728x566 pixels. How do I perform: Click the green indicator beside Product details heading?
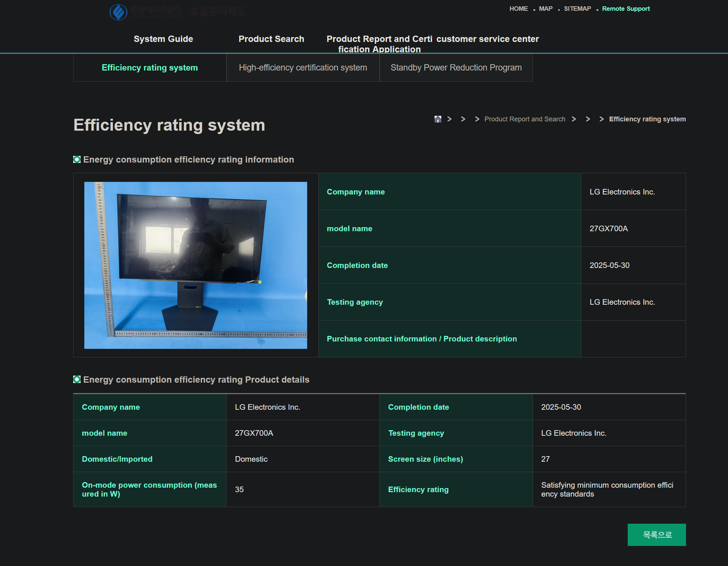click(77, 379)
